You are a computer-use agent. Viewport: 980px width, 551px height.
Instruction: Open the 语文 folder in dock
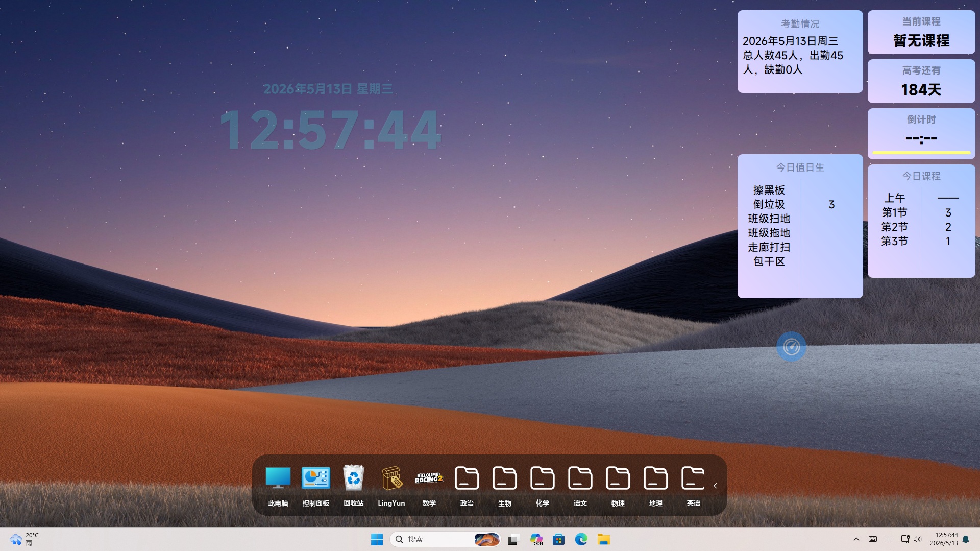580,486
